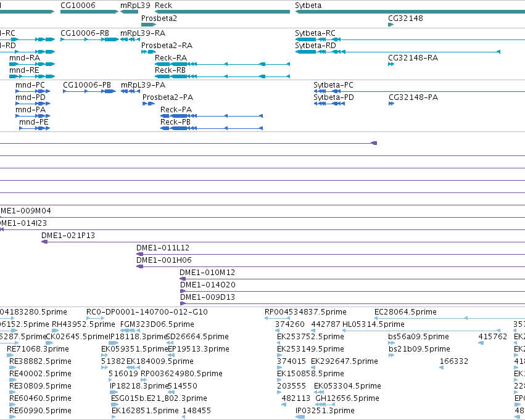Screen dimensions: 525x420
Task: Select the RE60460.5prime EST marker
Action: 13,405
